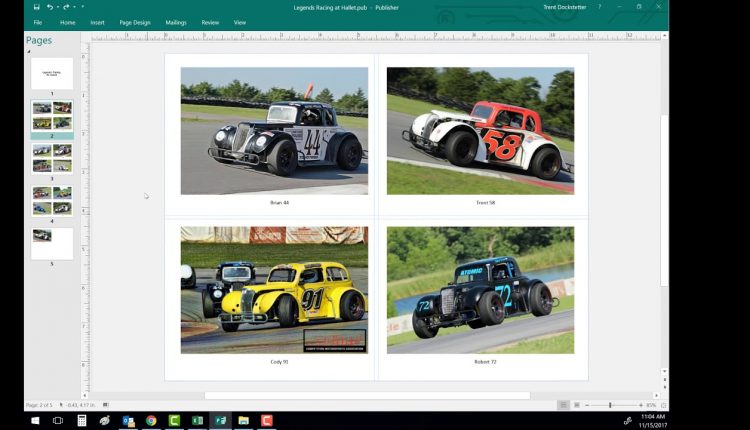Open the Page Design tab
The width and height of the screenshot is (750, 430).
[135, 22]
